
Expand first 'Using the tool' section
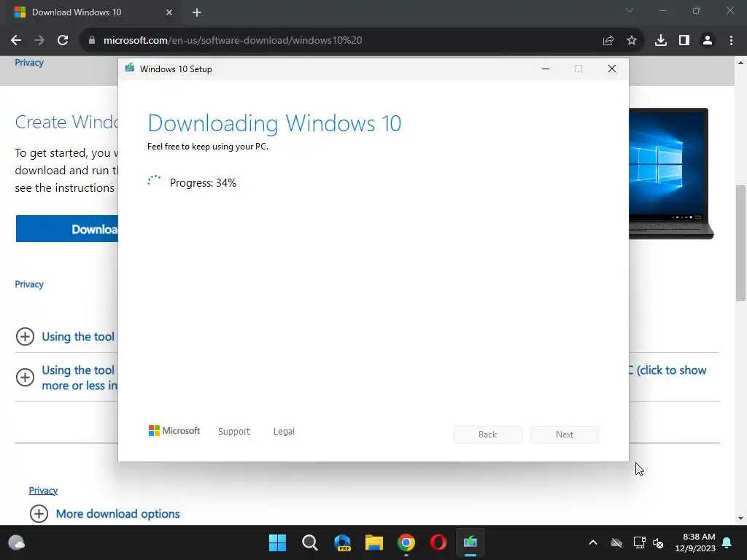pyautogui.click(x=25, y=337)
